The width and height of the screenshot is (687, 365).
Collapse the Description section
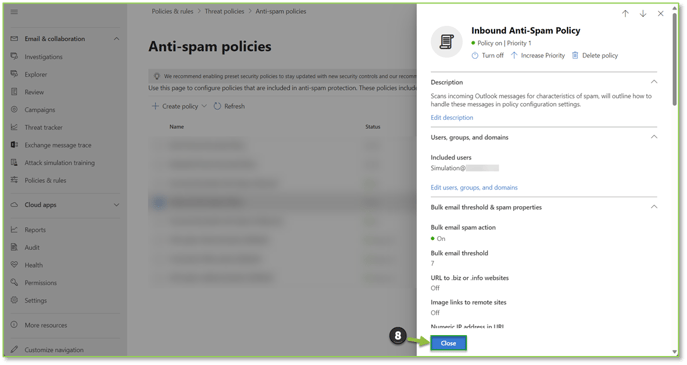(x=654, y=82)
